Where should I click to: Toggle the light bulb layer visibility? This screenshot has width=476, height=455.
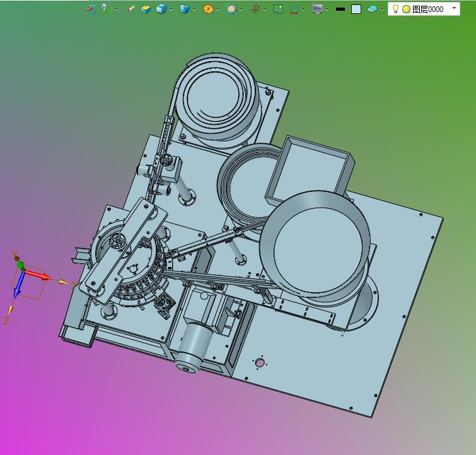click(395, 9)
